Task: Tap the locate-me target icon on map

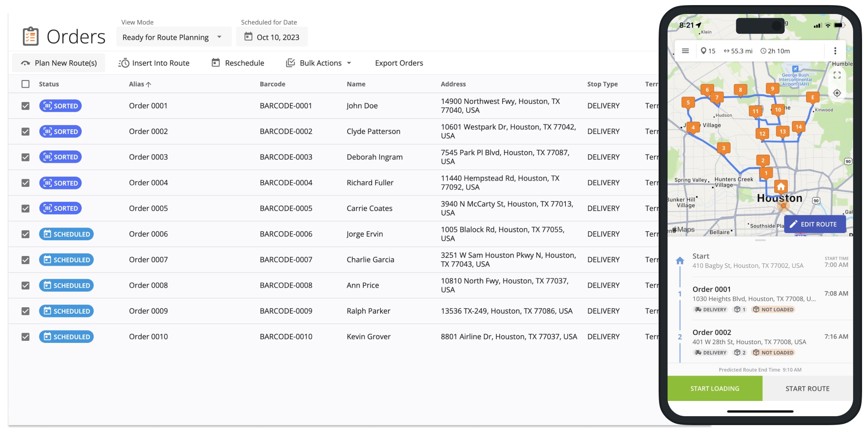Action: tap(837, 93)
